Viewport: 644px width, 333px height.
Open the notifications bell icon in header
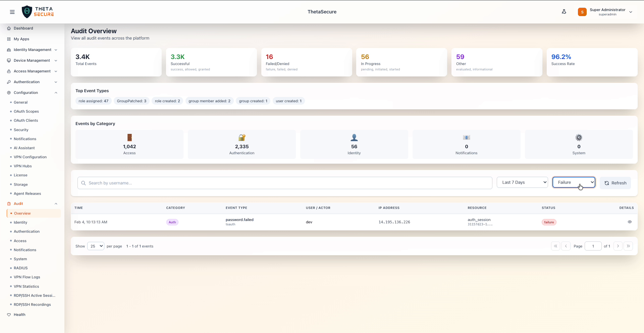[564, 12]
